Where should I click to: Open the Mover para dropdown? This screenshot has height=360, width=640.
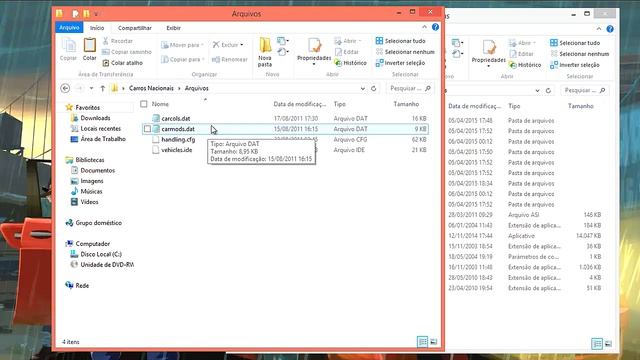pyautogui.click(x=182, y=45)
